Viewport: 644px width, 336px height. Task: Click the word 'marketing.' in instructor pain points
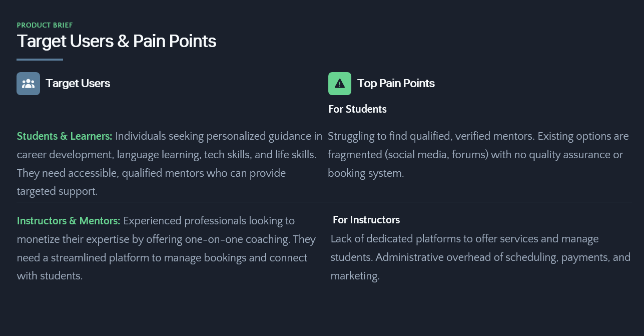click(355, 276)
